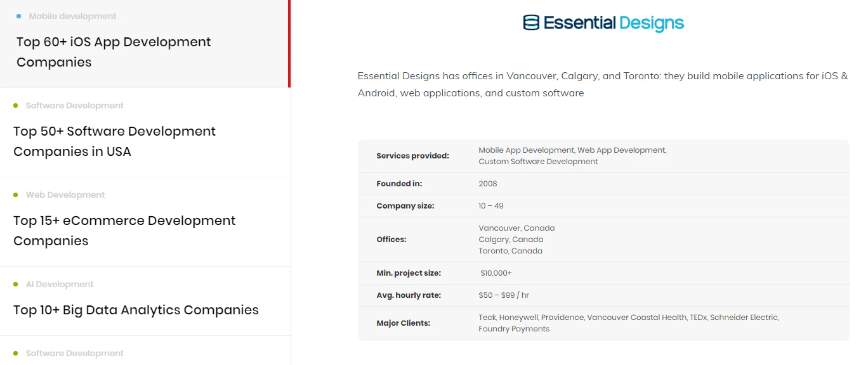
Task: Click Vancouver, Canada office entry
Action: pos(516,228)
